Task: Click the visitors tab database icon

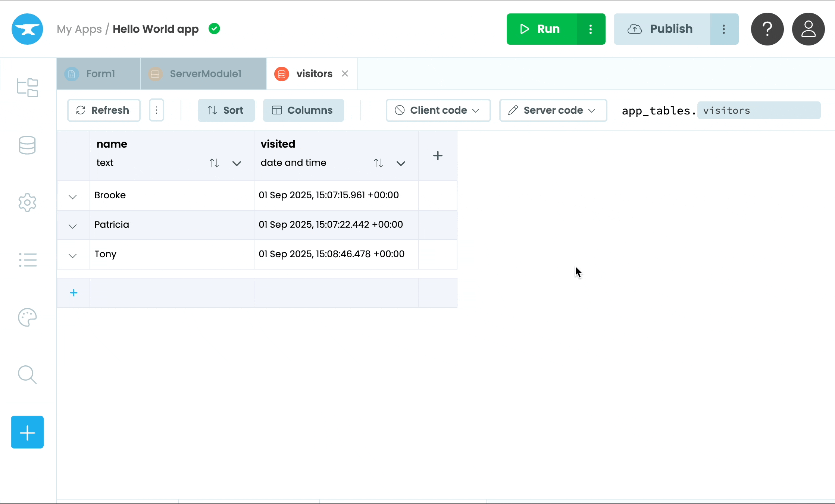Action: [x=282, y=74]
